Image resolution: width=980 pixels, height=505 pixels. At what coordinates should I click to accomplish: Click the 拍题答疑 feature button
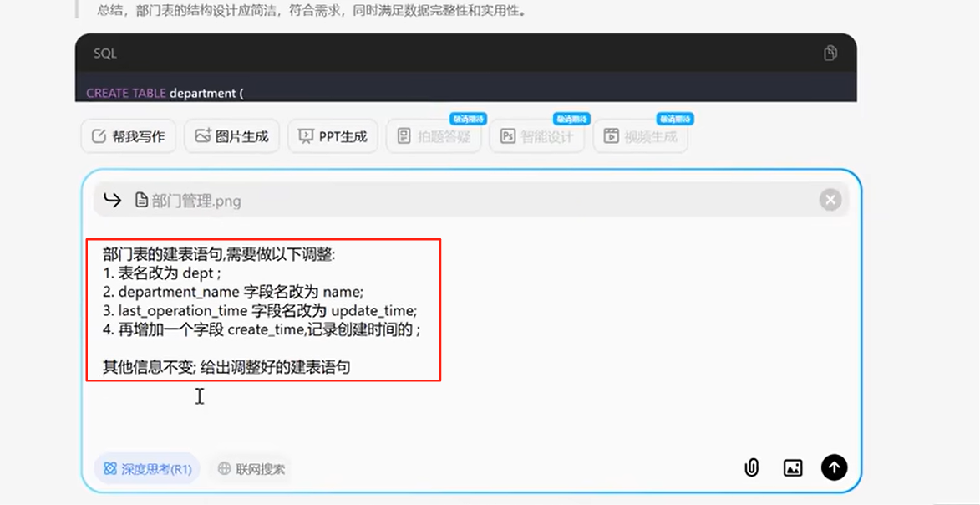point(434,136)
